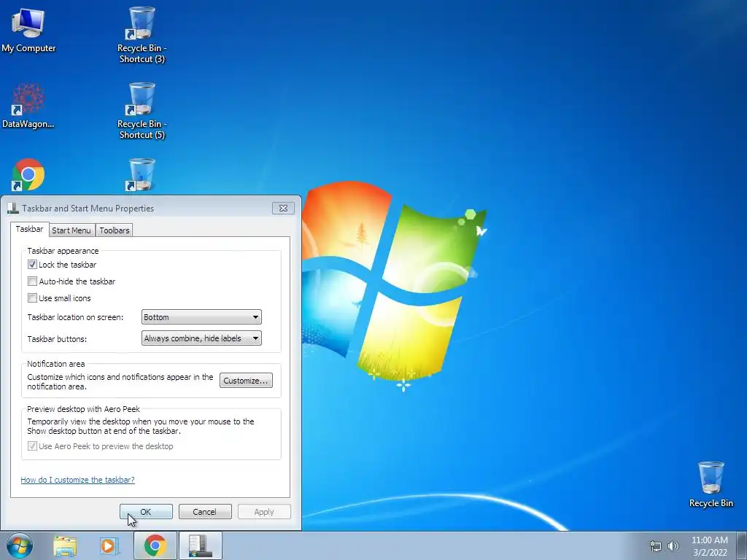This screenshot has height=560, width=747.
Task: Uncheck Lock the taskbar
Action: (x=32, y=264)
